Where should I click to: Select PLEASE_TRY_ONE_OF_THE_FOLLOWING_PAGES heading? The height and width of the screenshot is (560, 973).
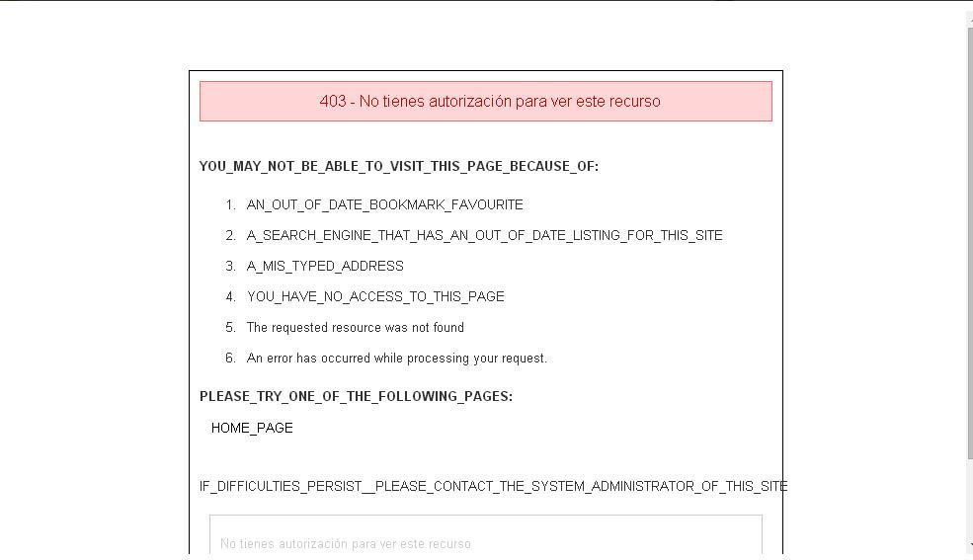coord(357,396)
